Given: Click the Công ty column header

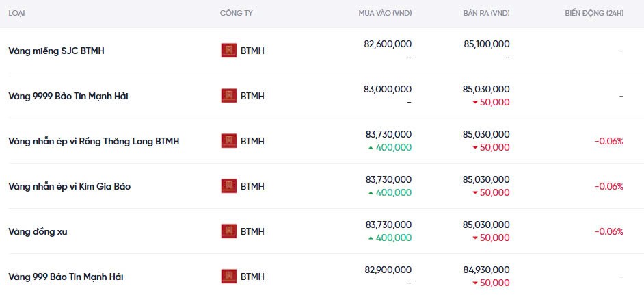Looking at the screenshot, I should 237,14.
